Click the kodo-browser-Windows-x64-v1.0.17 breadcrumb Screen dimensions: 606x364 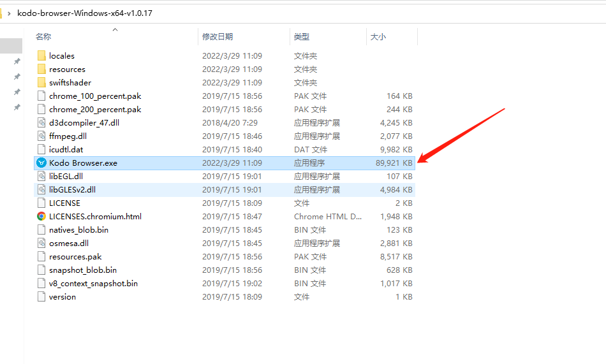85,13
